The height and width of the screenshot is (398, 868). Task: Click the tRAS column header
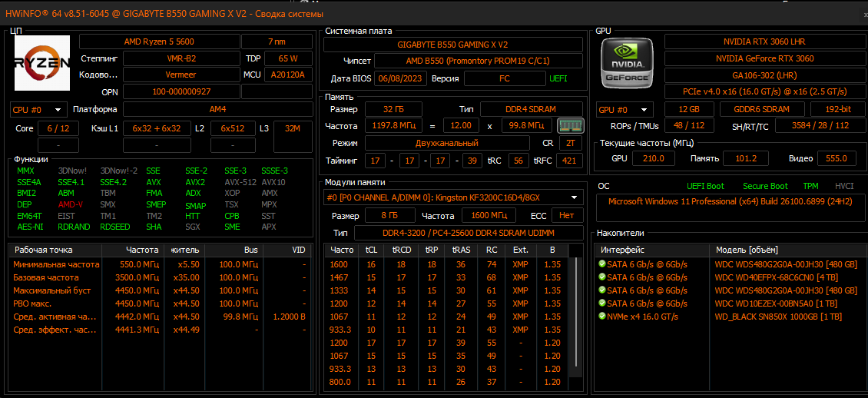pos(461,250)
